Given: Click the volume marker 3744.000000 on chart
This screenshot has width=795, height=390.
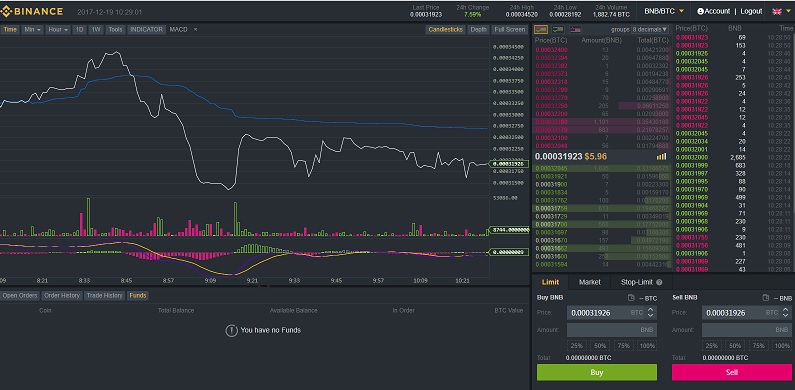Looking at the screenshot, I should (x=509, y=230).
